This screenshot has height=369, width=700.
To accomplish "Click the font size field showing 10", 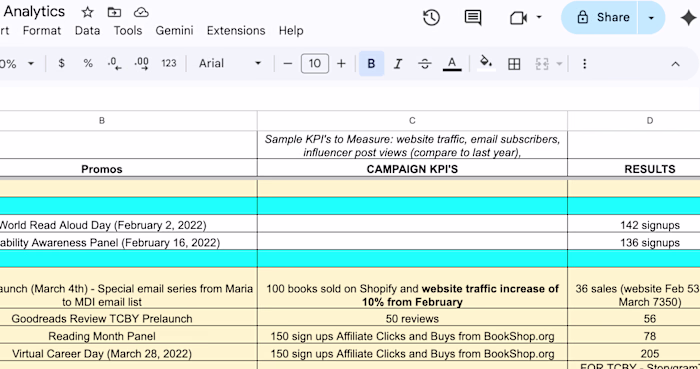I will click(x=315, y=63).
